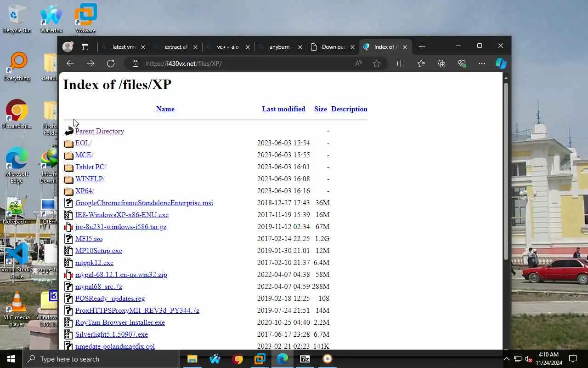The width and height of the screenshot is (588, 368).
Task: Click the padlock site info icon
Action: 135,63
